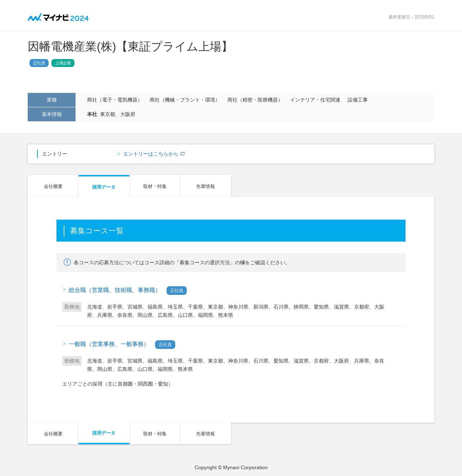Click エリアごとの採用 note text
This screenshot has height=476, width=462.
(117, 384)
